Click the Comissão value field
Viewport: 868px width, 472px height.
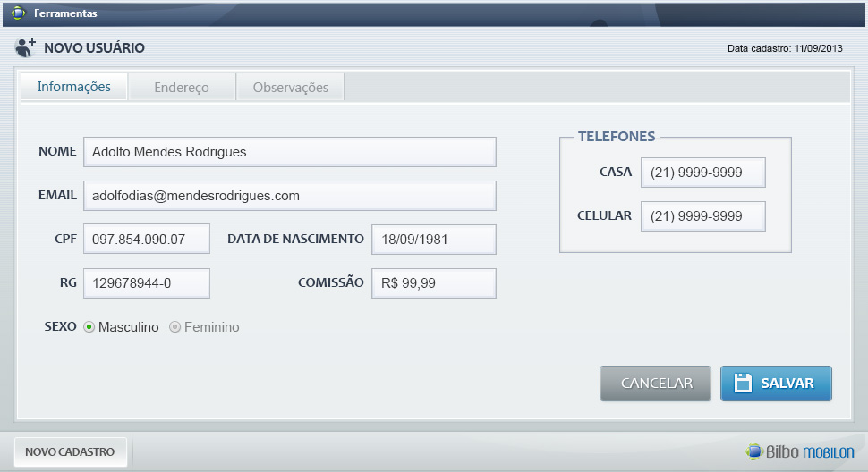tap(433, 282)
